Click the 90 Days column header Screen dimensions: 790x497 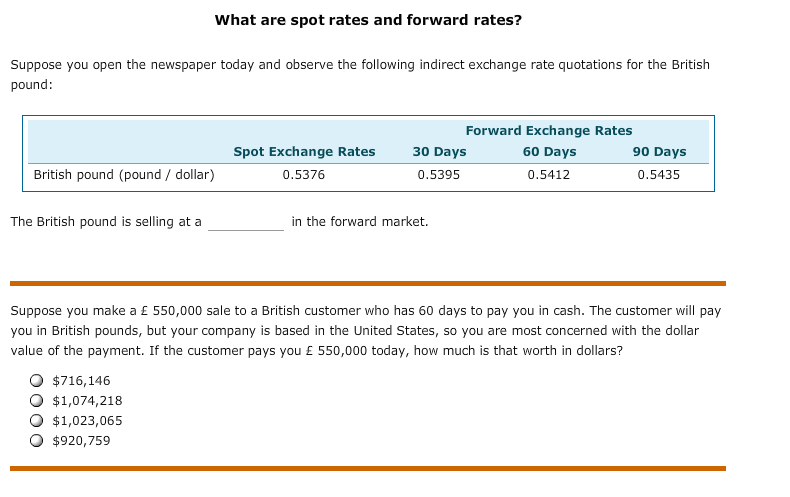[x=660, y=152]
